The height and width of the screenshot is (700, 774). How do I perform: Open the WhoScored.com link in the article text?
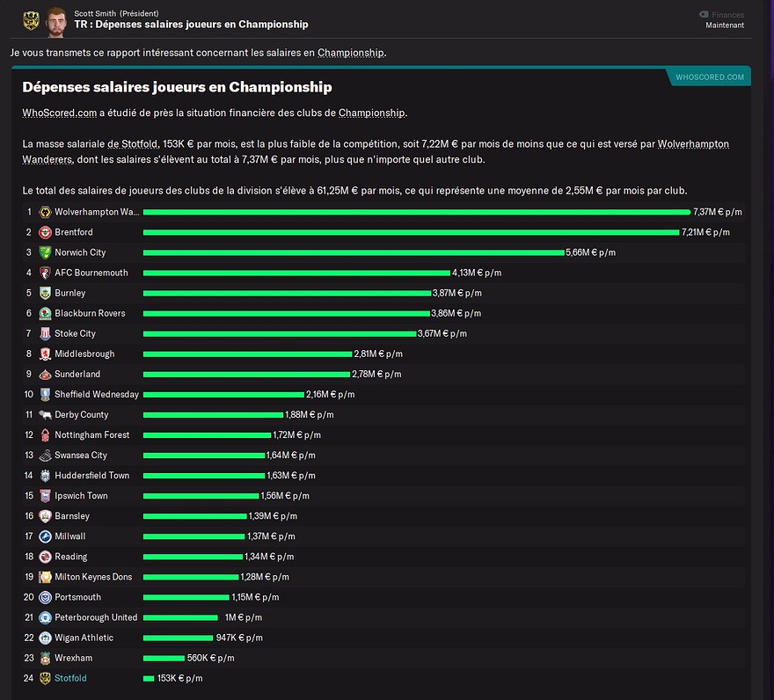pos(59,113)
